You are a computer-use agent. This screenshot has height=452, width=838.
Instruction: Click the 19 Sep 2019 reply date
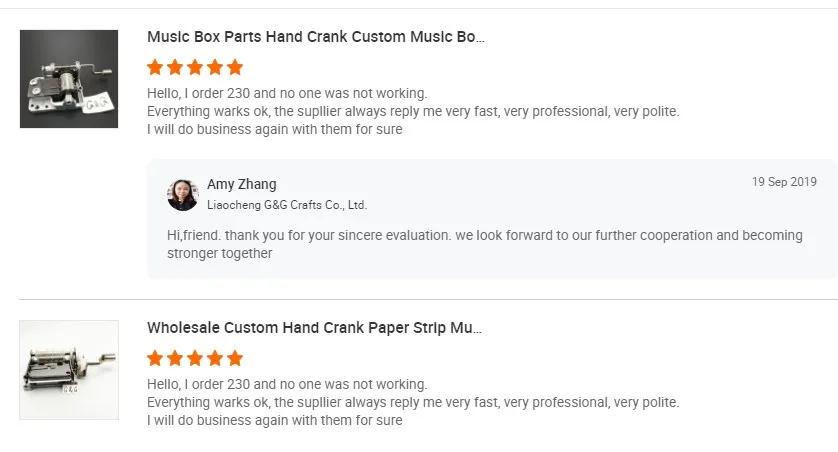[784, 182]
